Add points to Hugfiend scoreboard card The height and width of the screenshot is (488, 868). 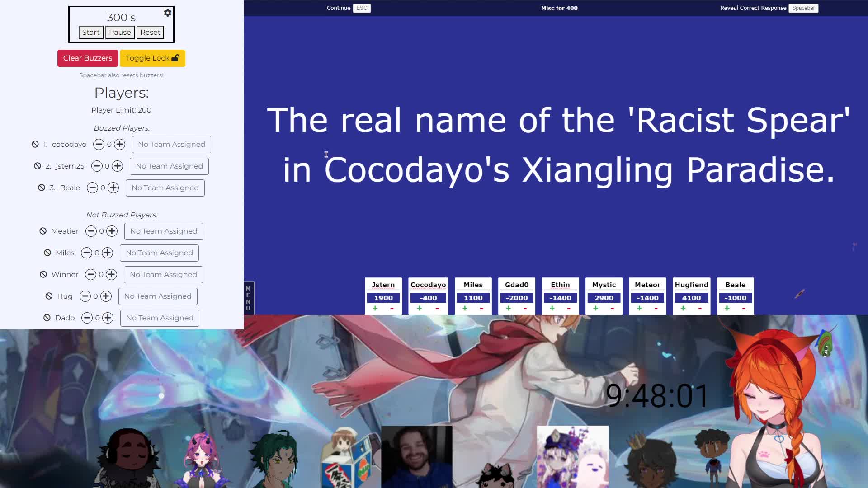pyautogui.click(x=683, y=308)
